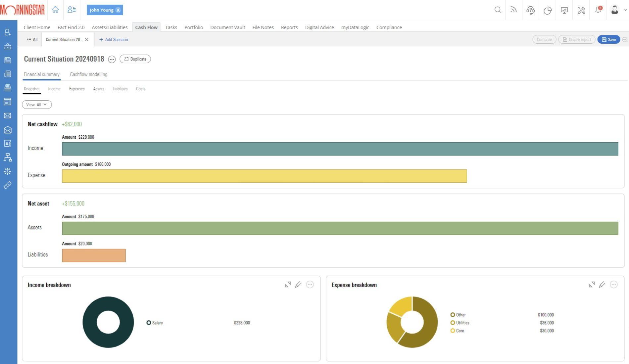Go to home via the house icon
Image resolution: width=629 pixels, height=364 pixels.
55,10
